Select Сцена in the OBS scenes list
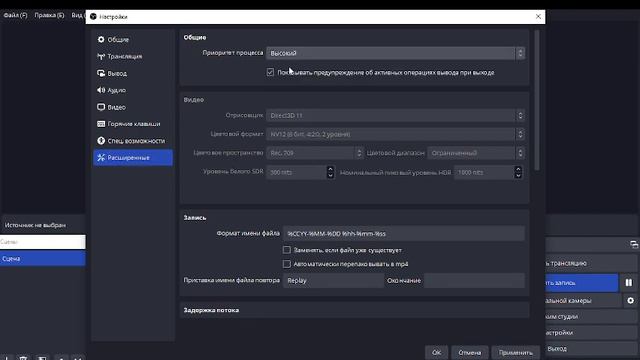 (43, 258)
